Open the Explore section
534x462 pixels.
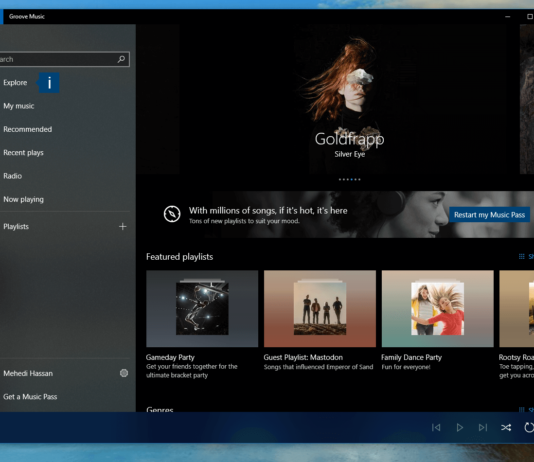click(x=15, y=83)
